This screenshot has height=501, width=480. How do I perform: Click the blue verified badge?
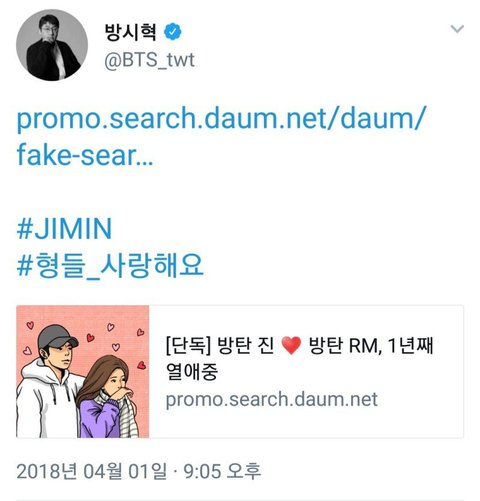pos(173,32)
